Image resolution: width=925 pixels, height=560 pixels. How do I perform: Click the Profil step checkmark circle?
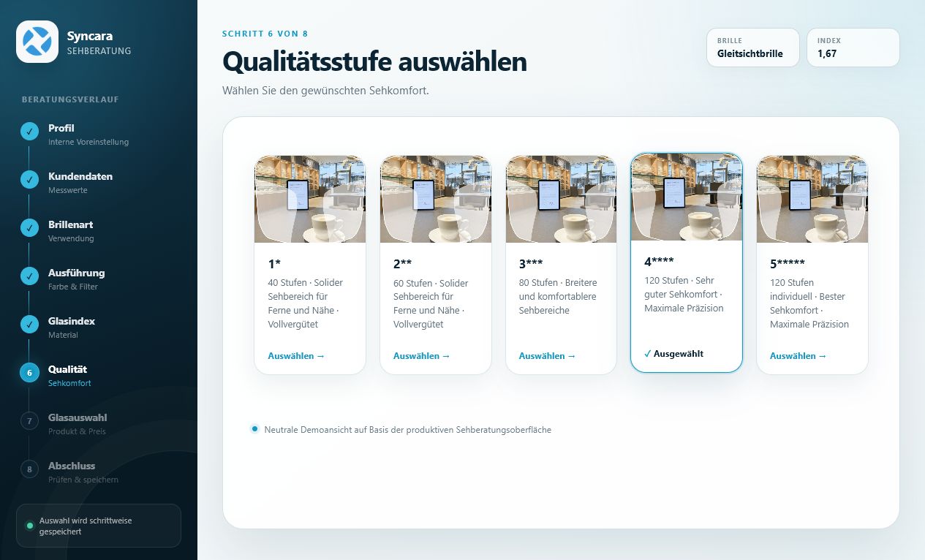click(29, 132)
